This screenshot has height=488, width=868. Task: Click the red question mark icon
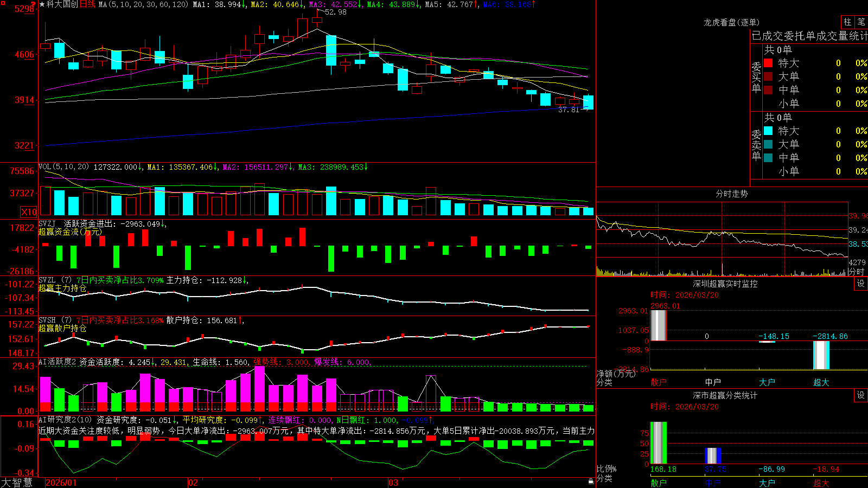[x=34, y=4]
